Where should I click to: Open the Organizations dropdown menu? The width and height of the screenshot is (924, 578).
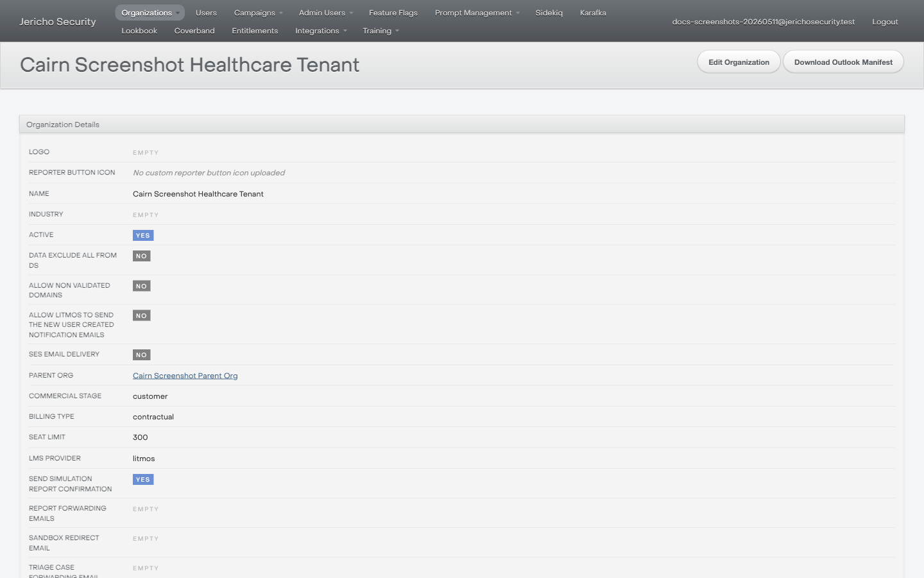click(x=150, y=13)
